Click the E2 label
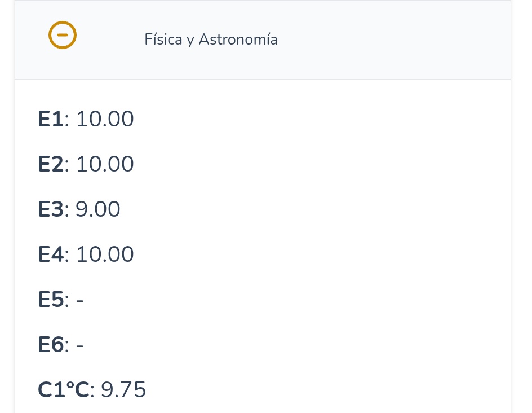This screenshot has width=532, height=413. [x=51, y=164]
